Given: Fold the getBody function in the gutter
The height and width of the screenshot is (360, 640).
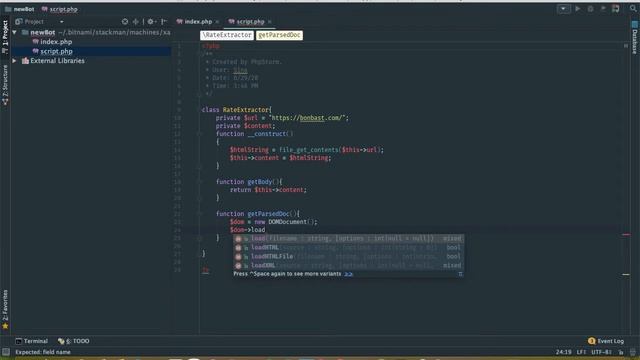Looking at the screenshot, I should [x=200, y=182].
